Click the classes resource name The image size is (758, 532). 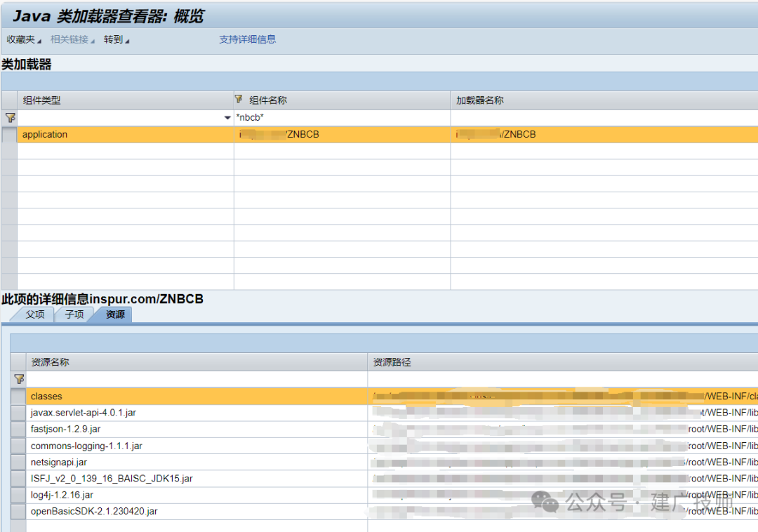tap(46, 397)
